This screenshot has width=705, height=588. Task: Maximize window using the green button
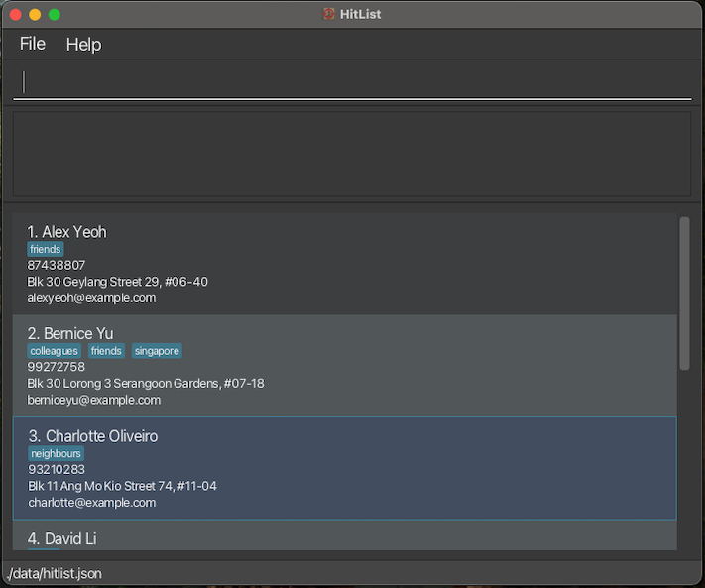pos(55,14)
